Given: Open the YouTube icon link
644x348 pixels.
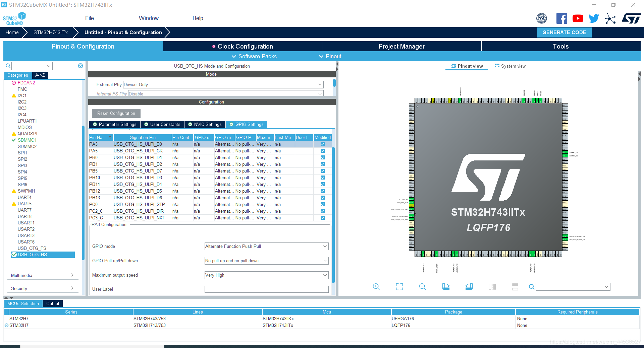Looking at the screenshot, I should tap(578, 18).
